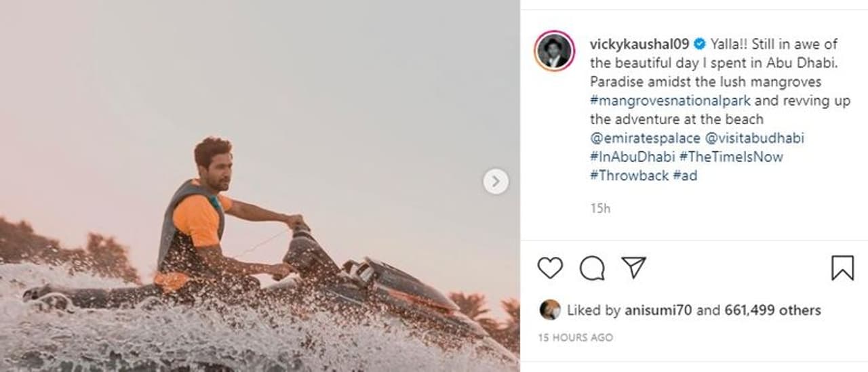Image resolution: width=868 pixels, height=372 pixels.
Task: Save the post with the bookmark icon
Action: [842, 268]
